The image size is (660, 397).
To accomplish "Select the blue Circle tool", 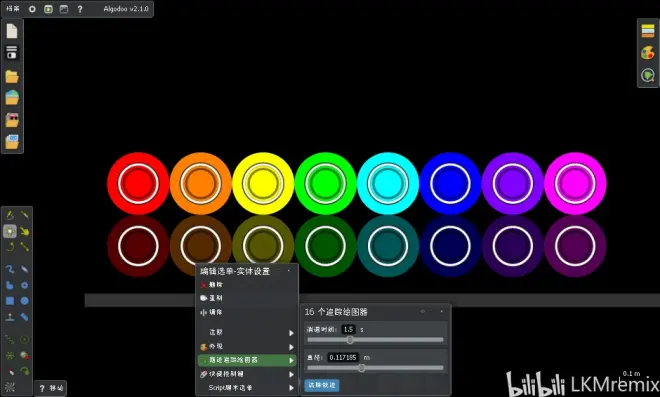I will coord(25,301).
